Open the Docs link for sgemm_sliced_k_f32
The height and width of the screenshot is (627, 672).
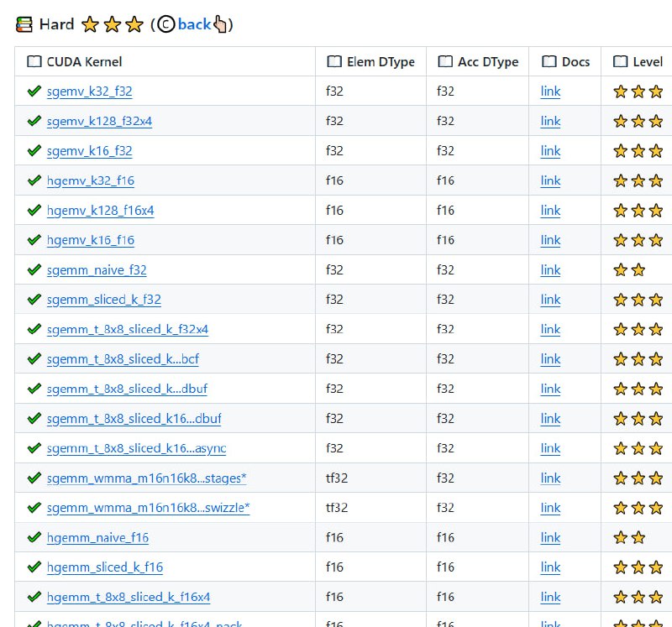point(550,300)
